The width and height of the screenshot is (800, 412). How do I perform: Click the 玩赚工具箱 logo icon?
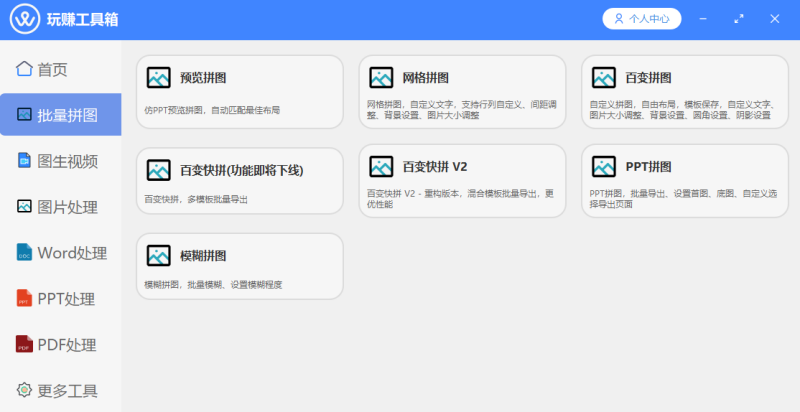point(25,19)
